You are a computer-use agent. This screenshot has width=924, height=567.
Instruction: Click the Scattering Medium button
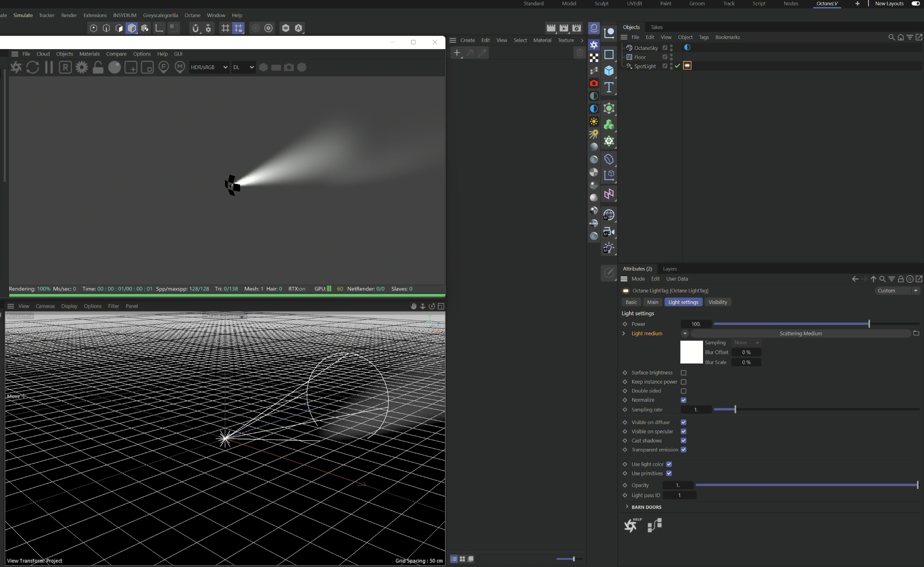click(x=800, y=334)
